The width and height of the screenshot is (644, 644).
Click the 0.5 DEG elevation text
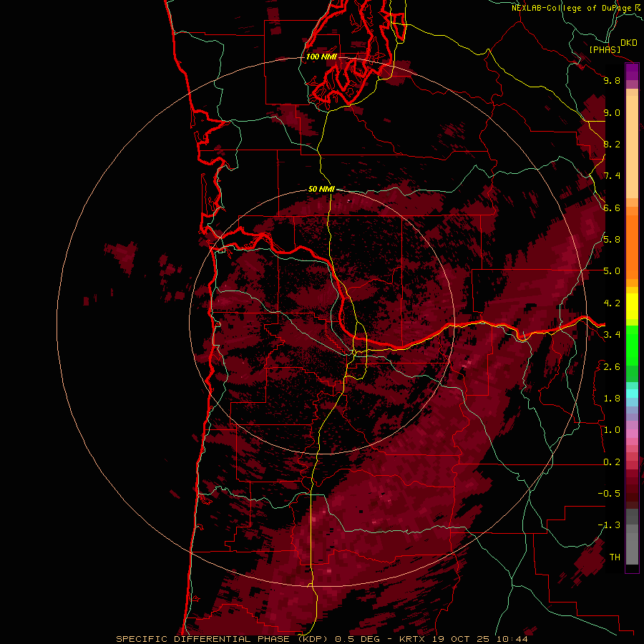[x=358, y=639]
